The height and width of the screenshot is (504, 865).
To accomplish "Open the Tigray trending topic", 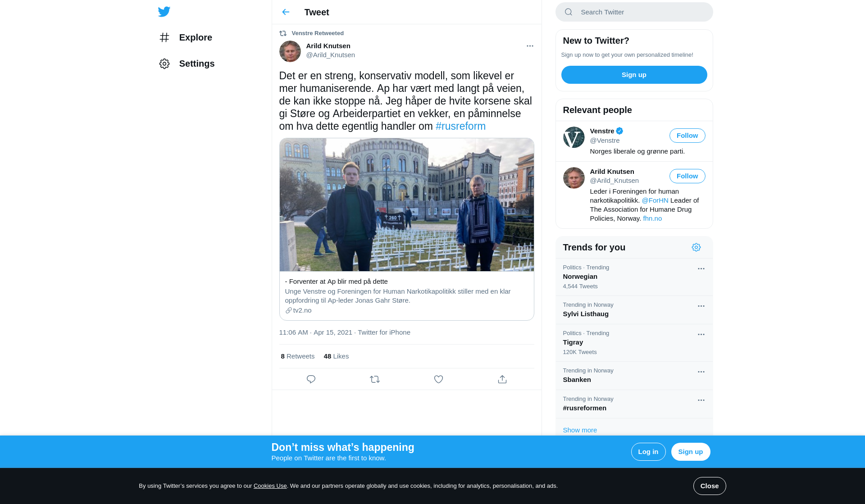I will (x=634, y=343).
